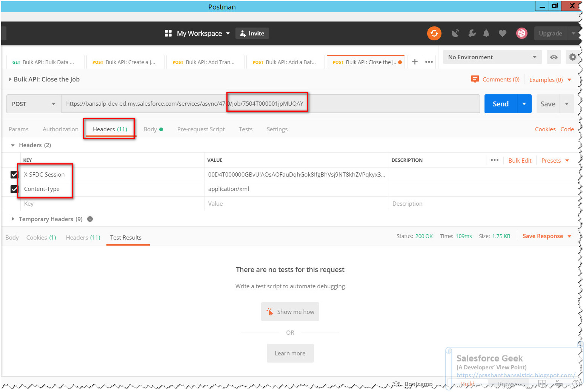
Task: Expand the Temporary Headers (9) section
Action: coord(13,219)
